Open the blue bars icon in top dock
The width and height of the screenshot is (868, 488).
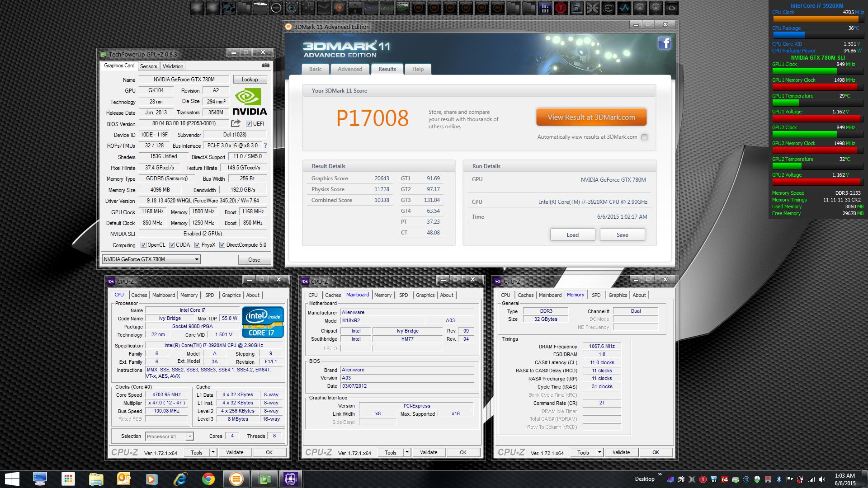(x=545, y=8)
